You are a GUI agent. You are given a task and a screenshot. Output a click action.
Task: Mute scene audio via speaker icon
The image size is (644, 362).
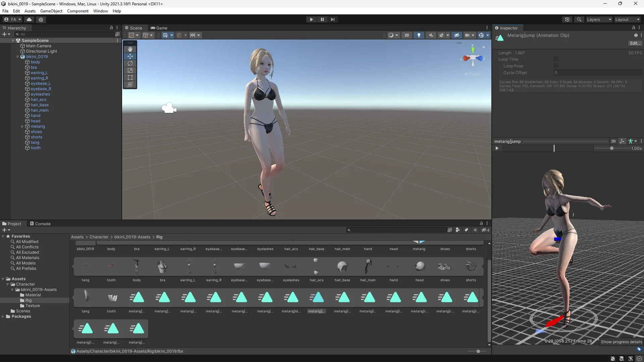click(x=431, y=35)
